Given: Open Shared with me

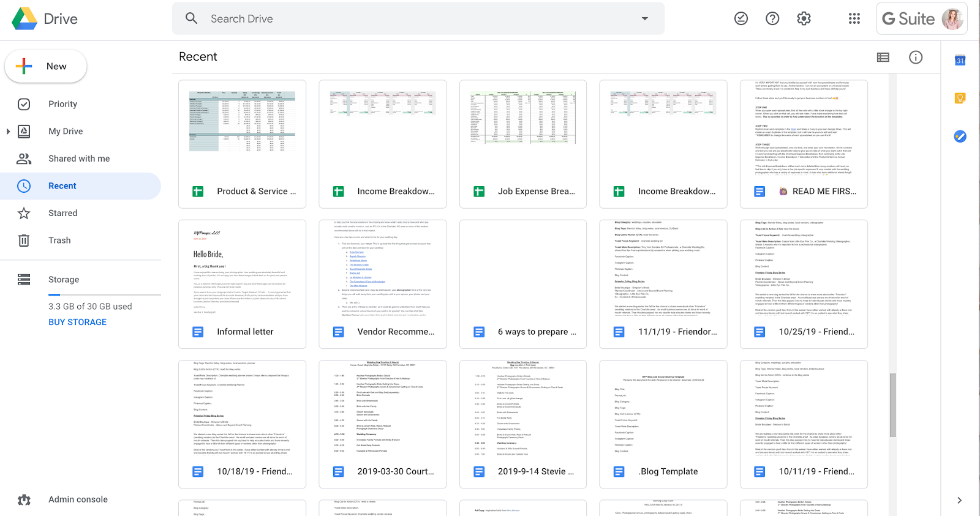Looking at the screenshot, I should (x=79, y=159).
